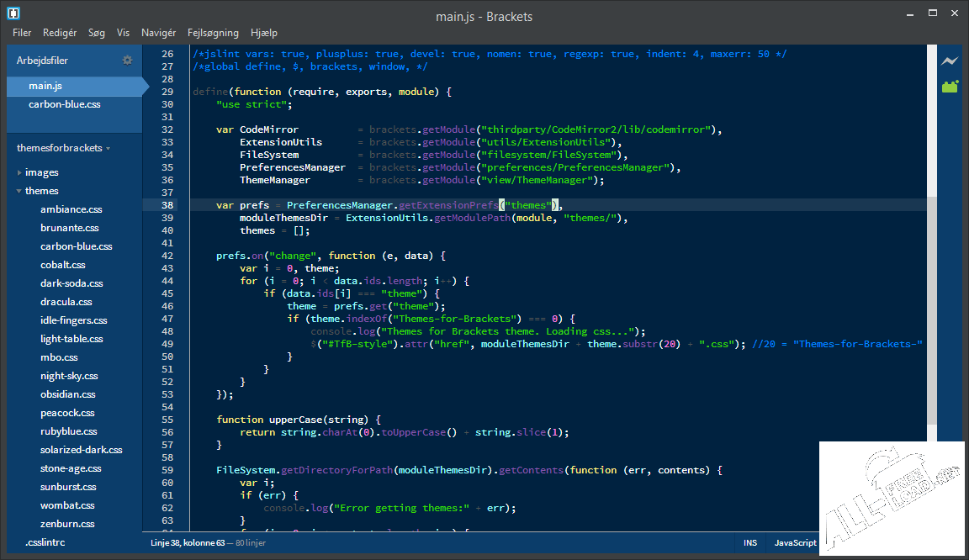
Task: Switch to carbon-blue.css in working files
Action: click(64, 104)
